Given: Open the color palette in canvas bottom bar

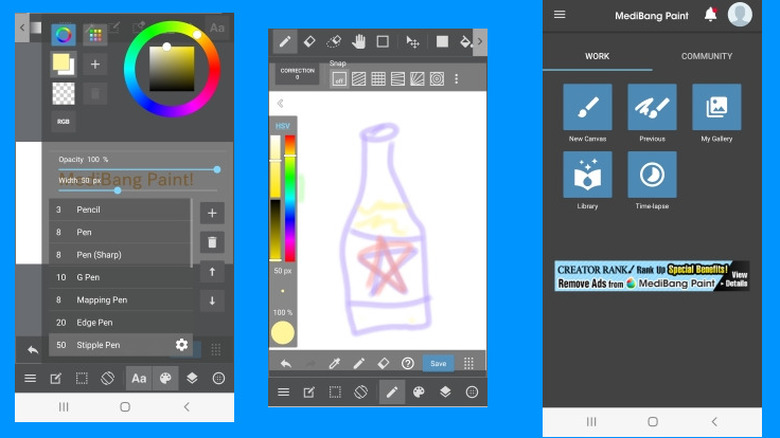Looking at the screenshot, I should click(418, 392).
